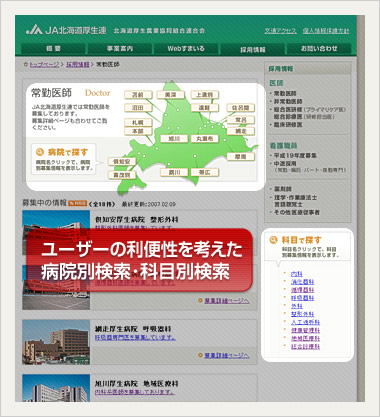This screenshot has width=380, height=417.
Task: Select 佐呂間 on the Hokkaido map
Action: tap(241, 108)
